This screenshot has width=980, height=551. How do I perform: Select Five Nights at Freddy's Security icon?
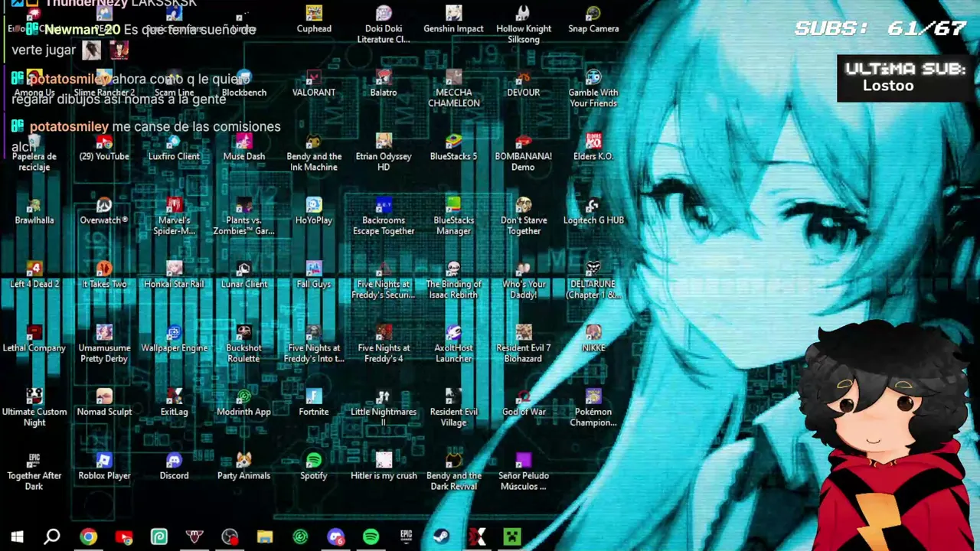point(384,280)
